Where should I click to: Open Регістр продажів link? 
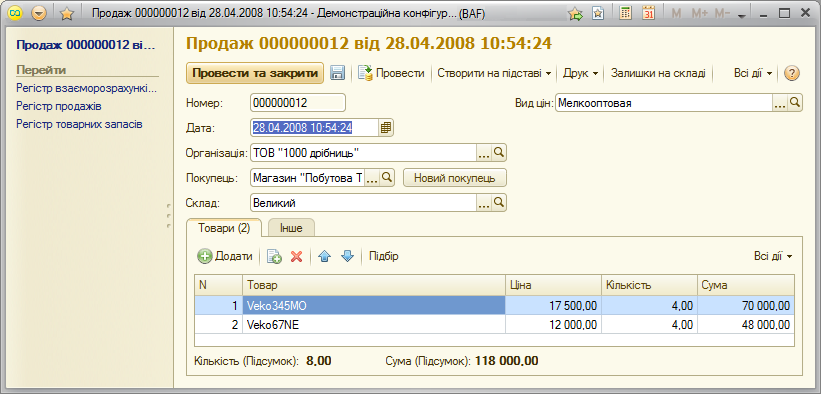click(x=59, y=106)
